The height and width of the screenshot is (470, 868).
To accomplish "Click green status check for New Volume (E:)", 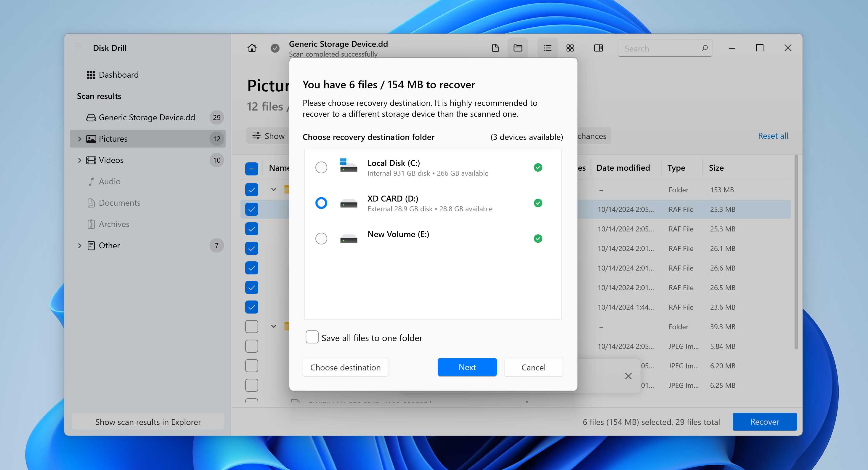I will [538, 239].
